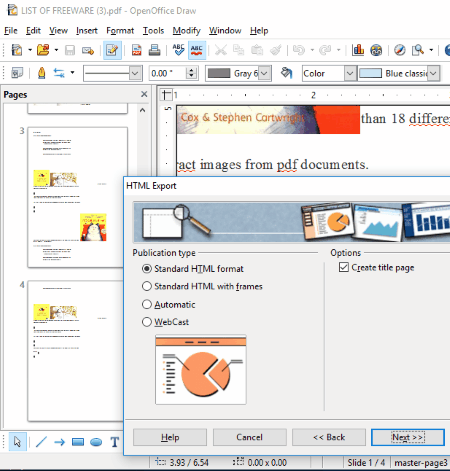This screenshot has height=471, width=450.
Task: Click Export Directly as PDF icon
Action: [x=136, y=50]
